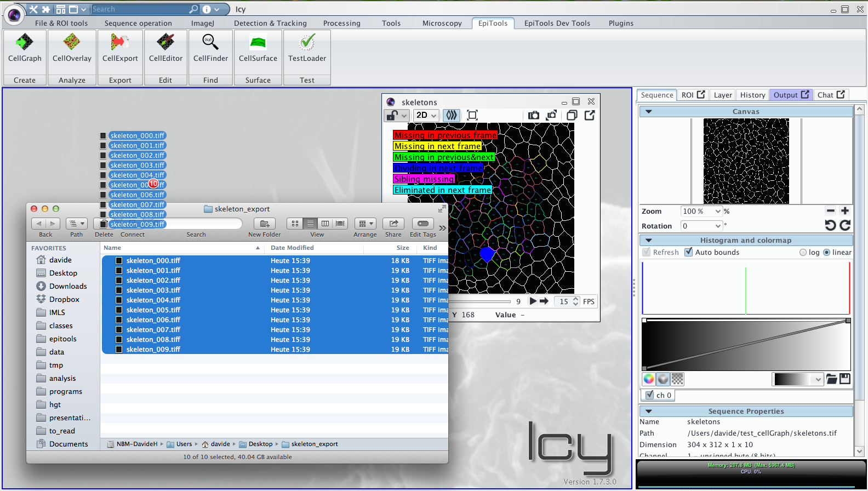Open the Zoom percentage dropdown
The image size is (868, 491).
[701, 211]
